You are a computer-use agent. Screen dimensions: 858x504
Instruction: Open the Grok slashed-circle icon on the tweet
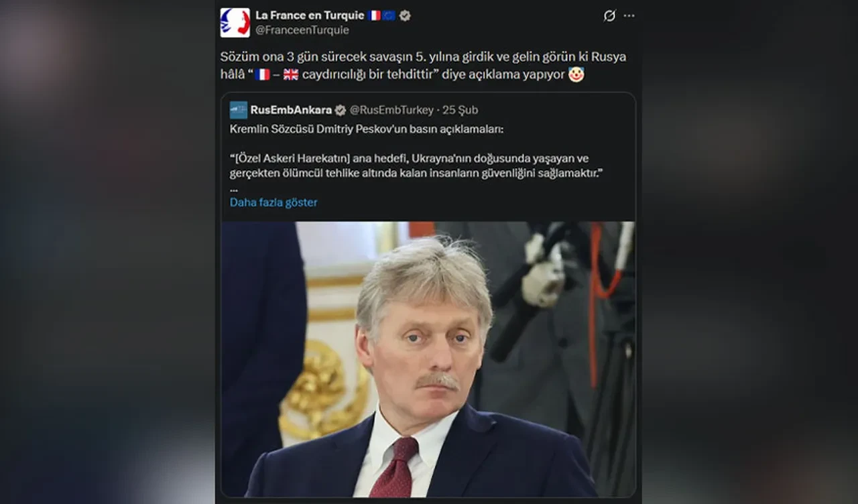click(x=609, y=16)
